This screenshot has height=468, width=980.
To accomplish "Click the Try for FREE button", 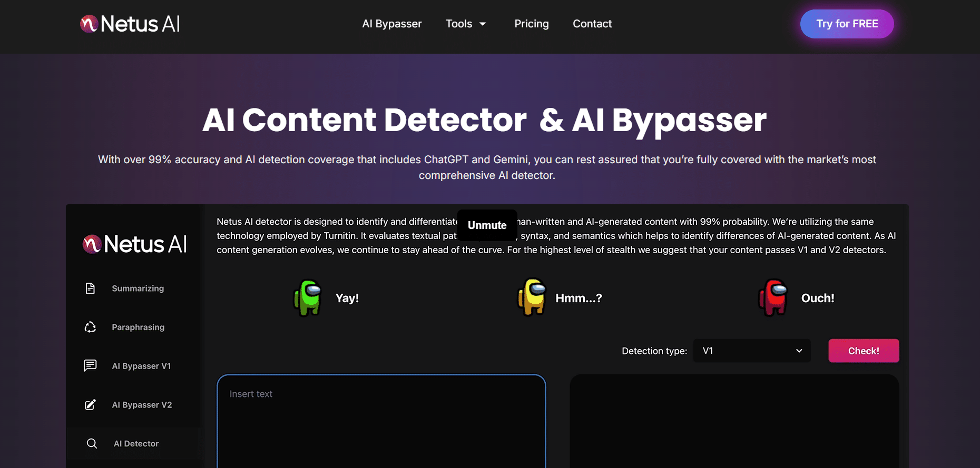I will pos(847,24).
